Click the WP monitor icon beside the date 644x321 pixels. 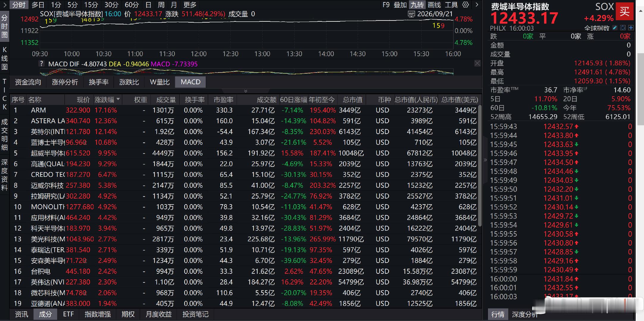(411, 14)
